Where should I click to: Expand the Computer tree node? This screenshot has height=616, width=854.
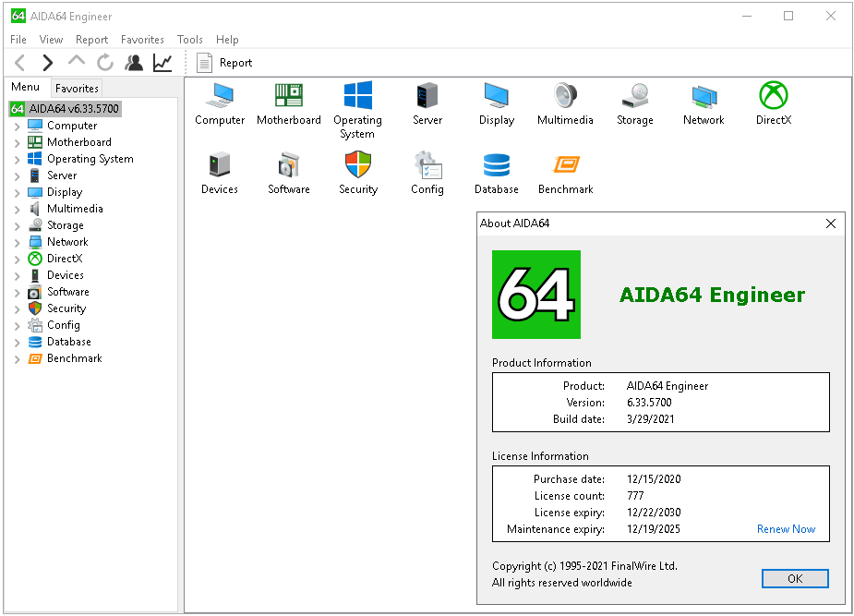click(17, 127)
